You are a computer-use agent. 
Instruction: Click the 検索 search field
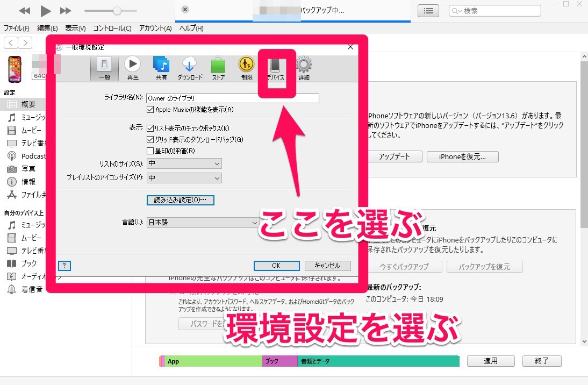click(x=494, y=10)
